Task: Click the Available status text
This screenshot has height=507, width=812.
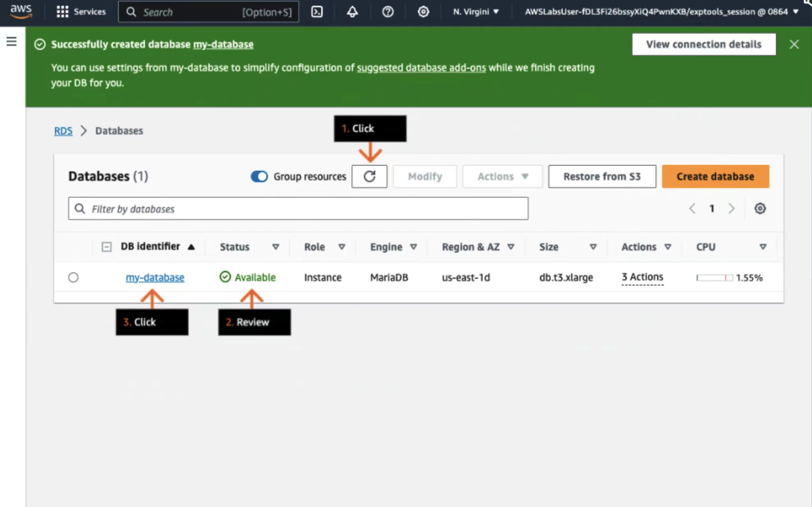Action: (255, 277)
